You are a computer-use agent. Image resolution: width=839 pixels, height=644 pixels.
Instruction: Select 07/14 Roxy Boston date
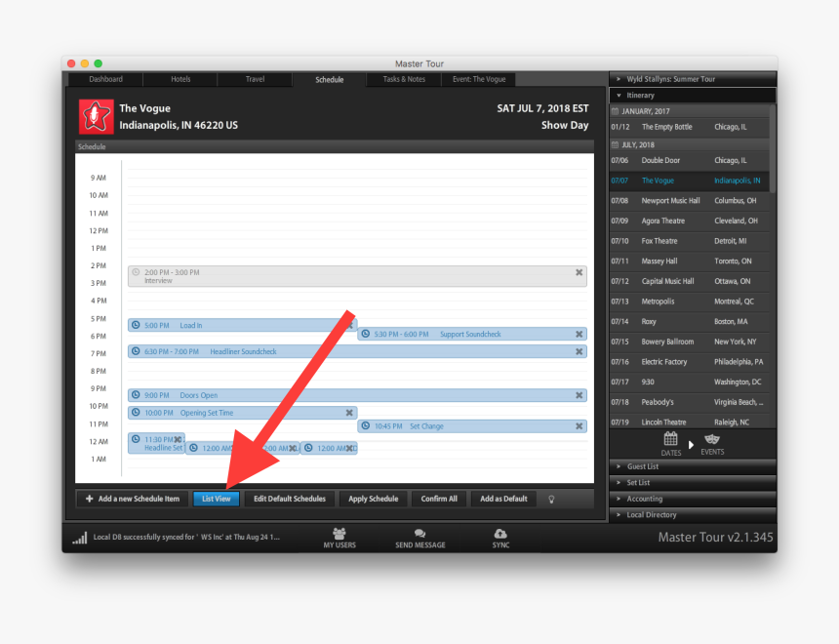point(689,322)
